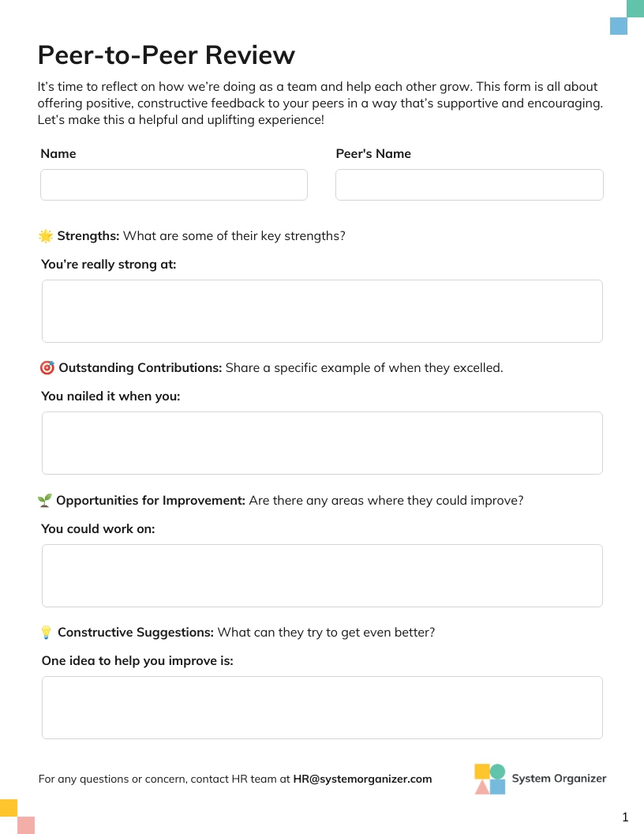Click the page number 1
Image resolution: width=644 pixels, height=834 pixels.
pos(625,817)
